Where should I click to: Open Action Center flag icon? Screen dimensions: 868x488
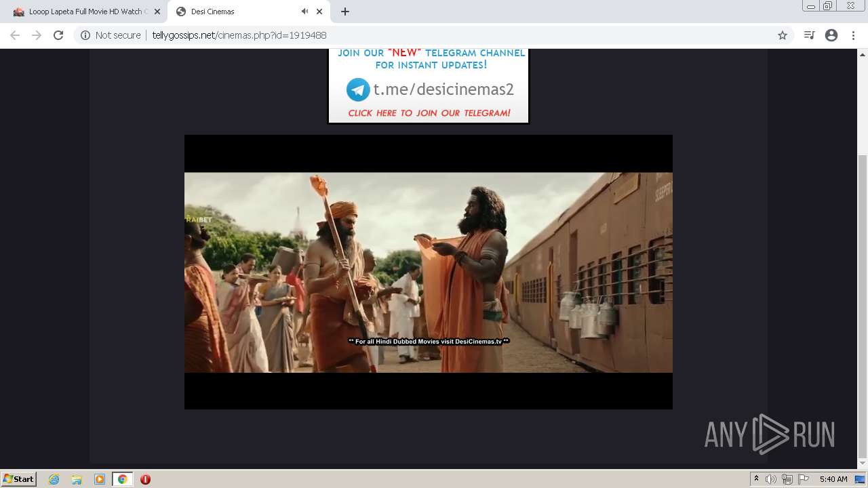click(x=804, y=479)
